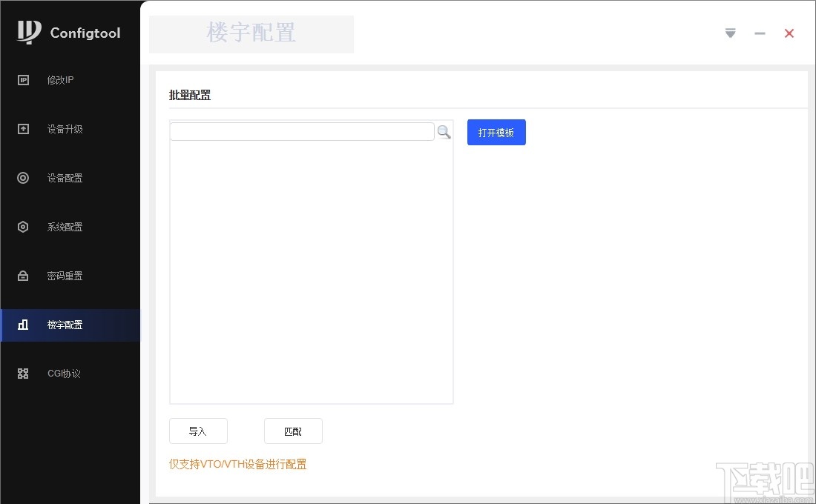Open Device Upgrade via its sidebar icon
Viewport: 816px width, 504px height.
22,129
